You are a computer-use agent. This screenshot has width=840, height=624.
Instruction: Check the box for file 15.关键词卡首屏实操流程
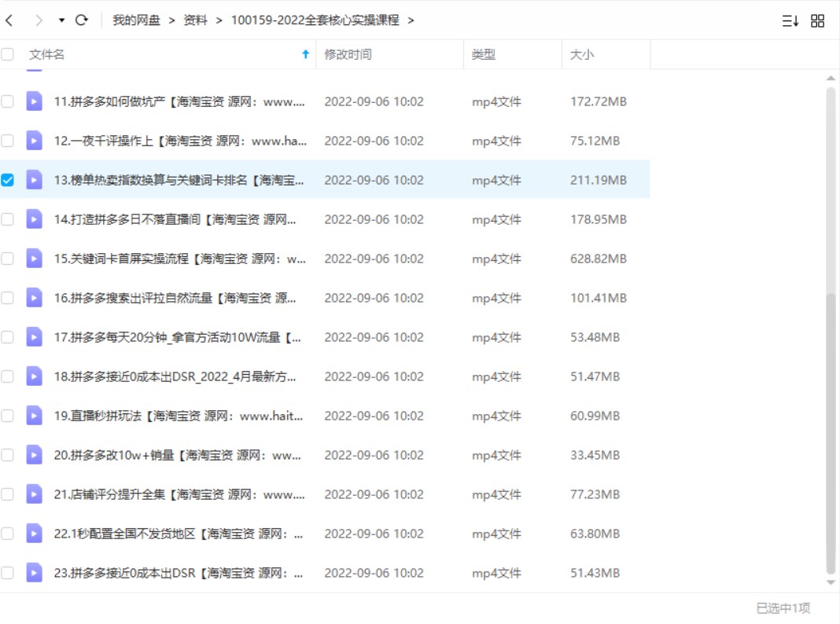tap(8, 259)
